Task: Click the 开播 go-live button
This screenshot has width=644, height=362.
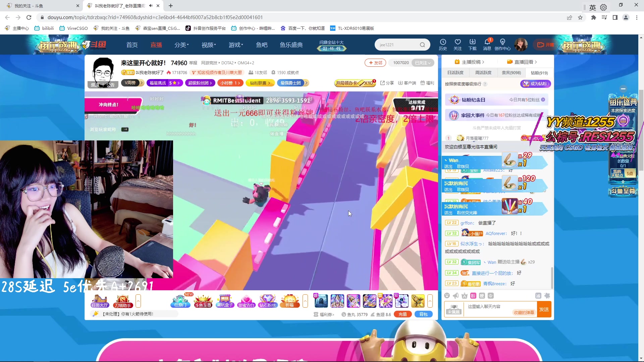Action: 545,45
